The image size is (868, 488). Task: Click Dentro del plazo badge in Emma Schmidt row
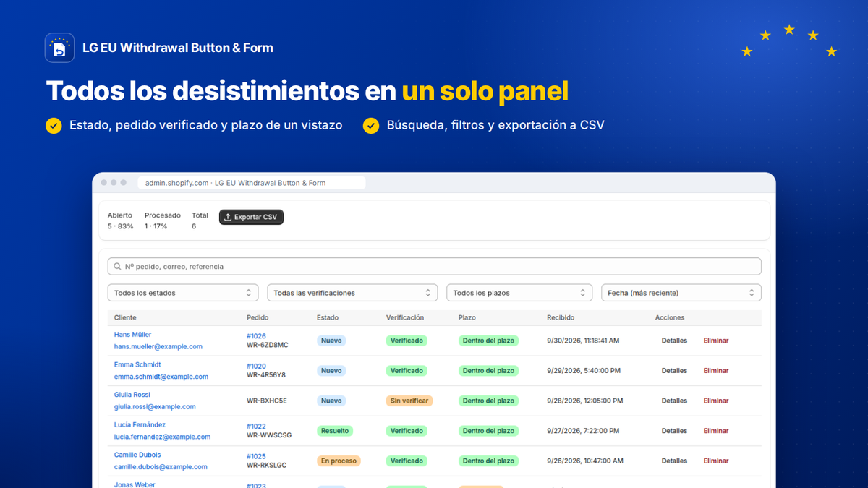tap(488, 371)
